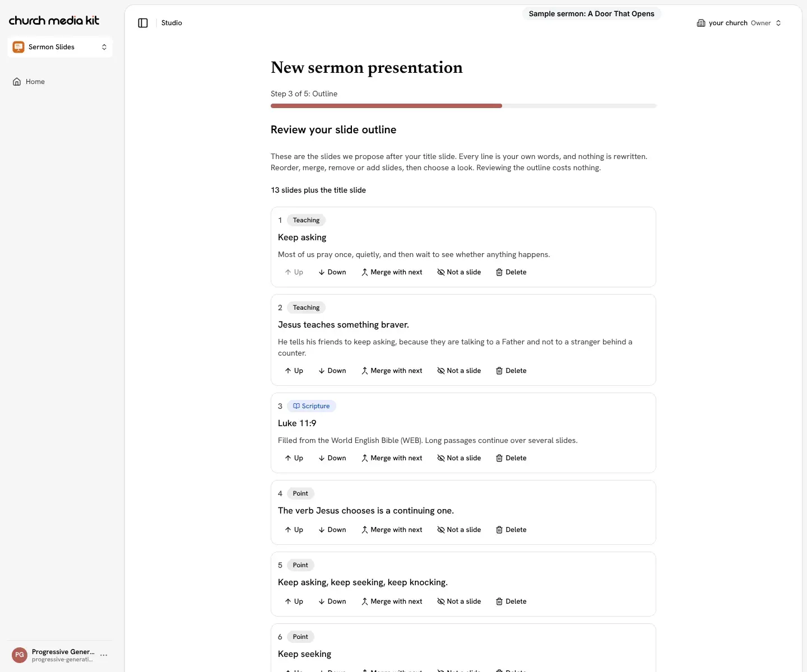This screenshot has width=807, height=672.
Task: Merge slide 4 with next
Action: click(392, 530)
